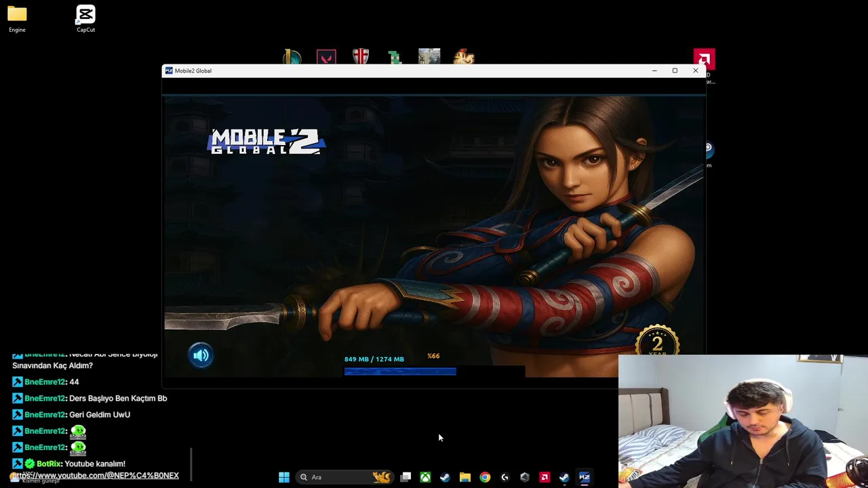Click the Ara taskbar search box
The image size is (868, 488).
click(346, 477)
